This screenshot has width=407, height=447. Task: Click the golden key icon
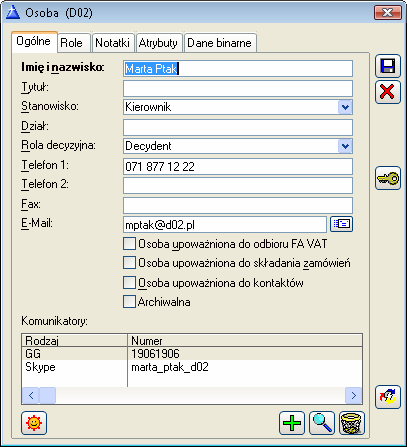(x=388, y=178)
